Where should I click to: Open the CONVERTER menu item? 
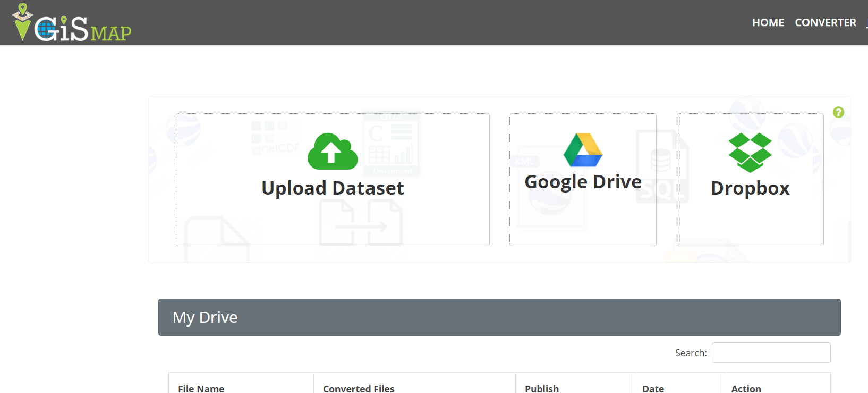[826, 22]
